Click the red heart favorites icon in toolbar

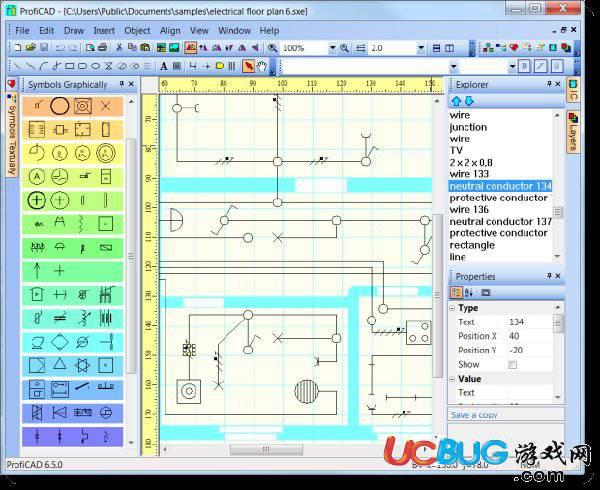pyautogui.click(x=514, y=48)
